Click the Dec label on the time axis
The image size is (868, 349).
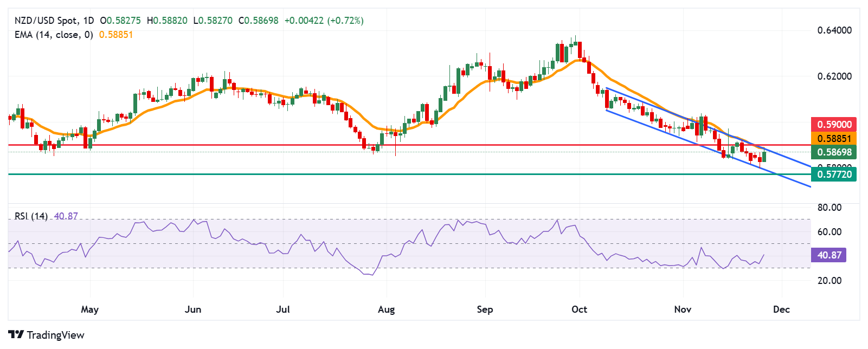click(781, 309)
